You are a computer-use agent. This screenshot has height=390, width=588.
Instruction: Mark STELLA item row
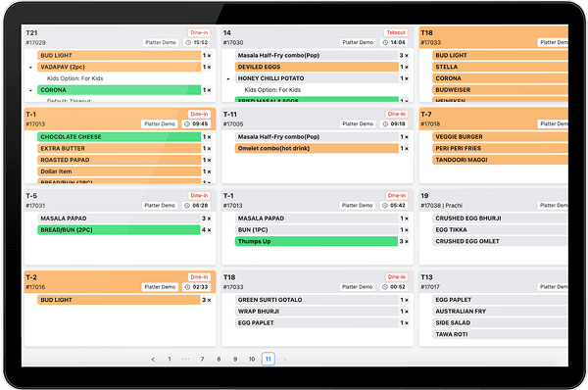(500, 68)
